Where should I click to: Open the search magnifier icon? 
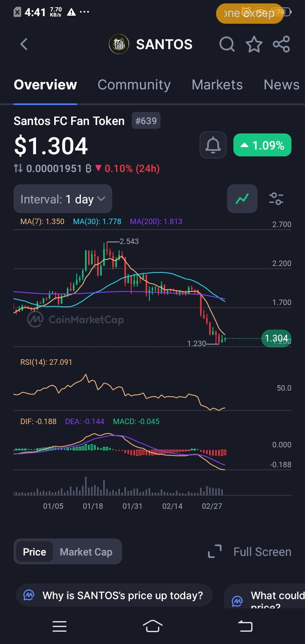click(227, 44)
